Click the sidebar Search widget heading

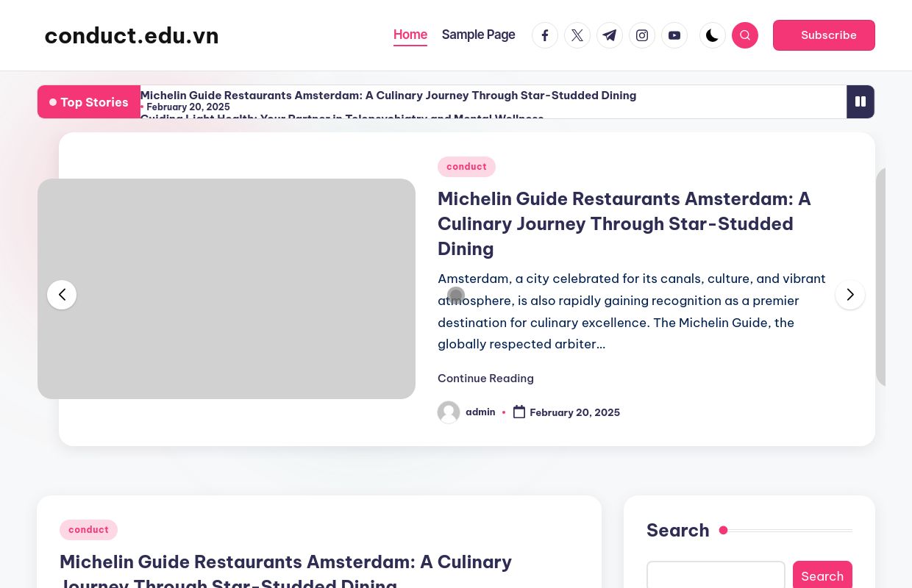tap(678, 531)
